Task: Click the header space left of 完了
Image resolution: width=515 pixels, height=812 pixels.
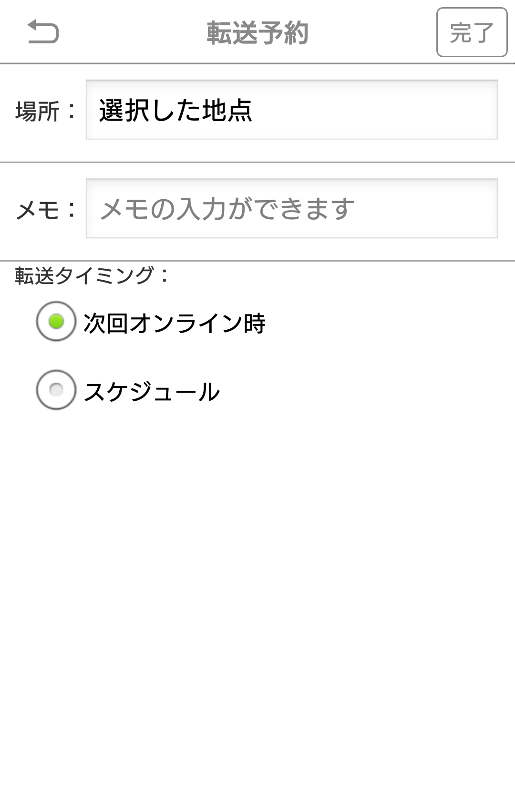Action: [x=372, y=32]
